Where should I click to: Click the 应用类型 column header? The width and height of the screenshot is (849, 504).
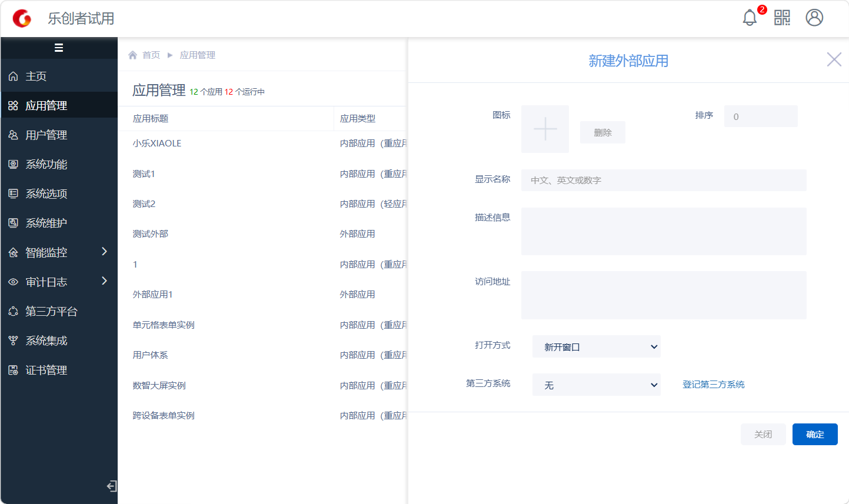click(358, 118)
